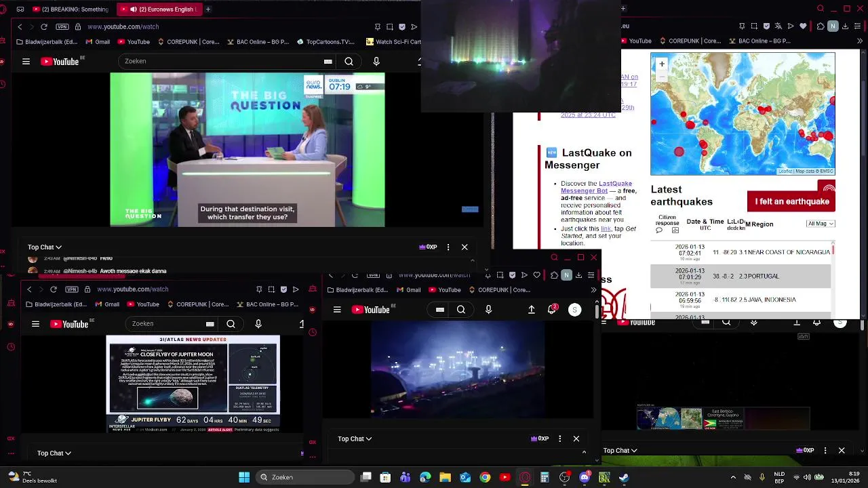Open chat options dots in fountain video window
This screenshot has height=488, width=868.
[559, 439]
